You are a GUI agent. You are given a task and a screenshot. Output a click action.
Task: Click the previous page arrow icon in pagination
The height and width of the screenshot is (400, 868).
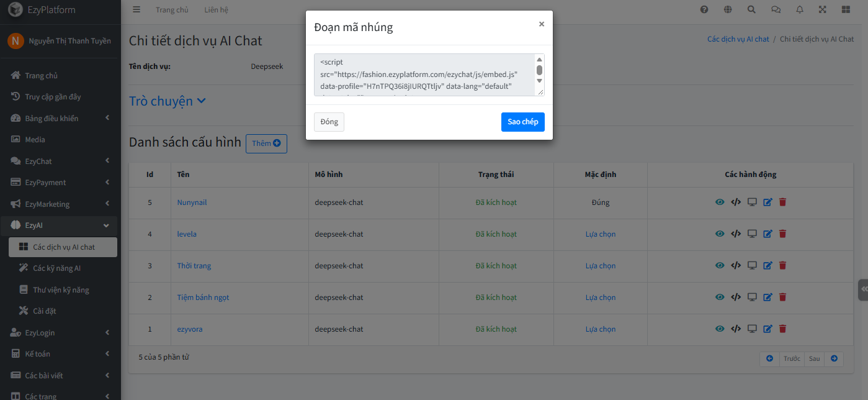(769, 358)
